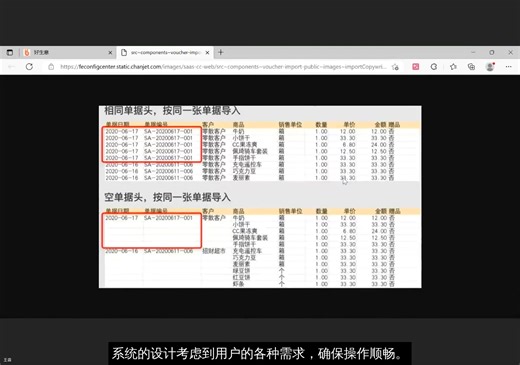The height and width of the screenshot is (365, 520).
Task: Close the 好生意 tab
Action: coord(110,52)
